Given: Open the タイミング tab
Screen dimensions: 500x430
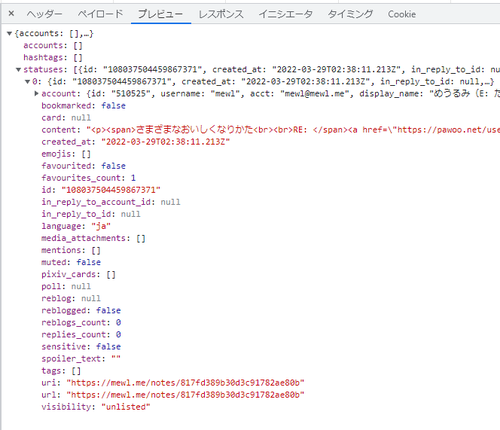Looking at the screenshot, I should coord(350,14).
